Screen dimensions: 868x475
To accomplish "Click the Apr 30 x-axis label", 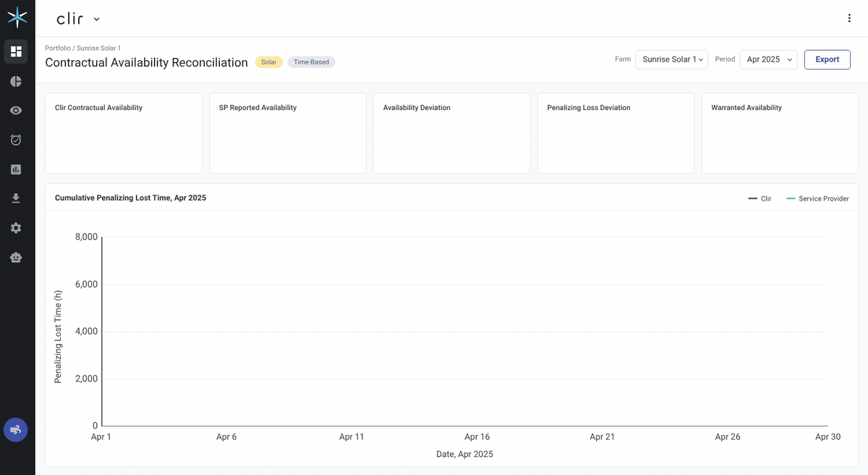I will (827, 437).
